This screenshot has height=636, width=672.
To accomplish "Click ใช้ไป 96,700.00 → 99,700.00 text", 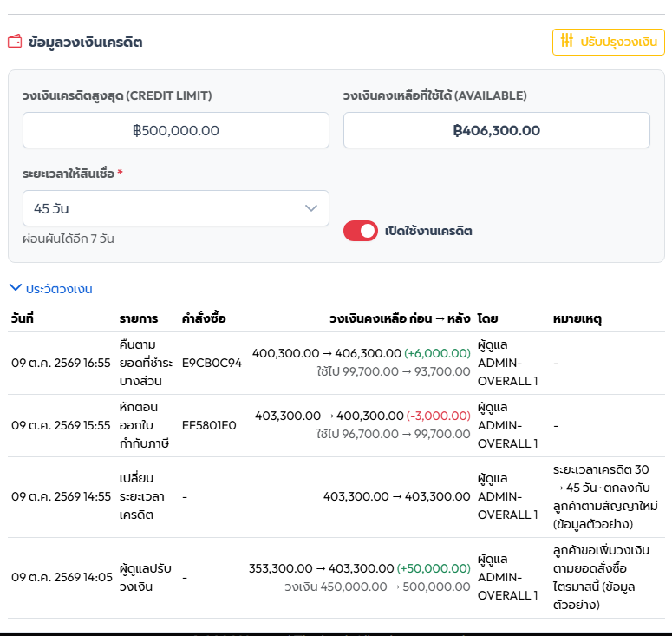I will coord(394,434).
